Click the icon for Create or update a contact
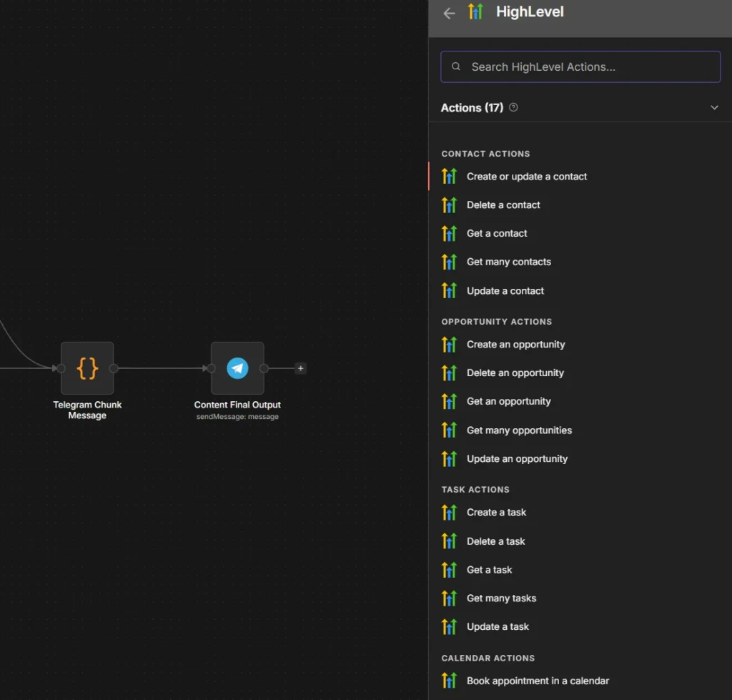 [x=449, y=177]
